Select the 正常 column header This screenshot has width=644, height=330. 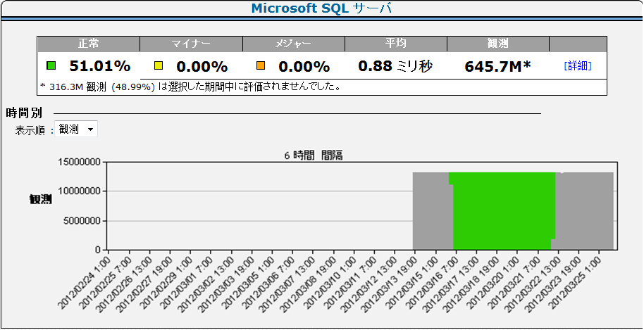coord(89,44)
